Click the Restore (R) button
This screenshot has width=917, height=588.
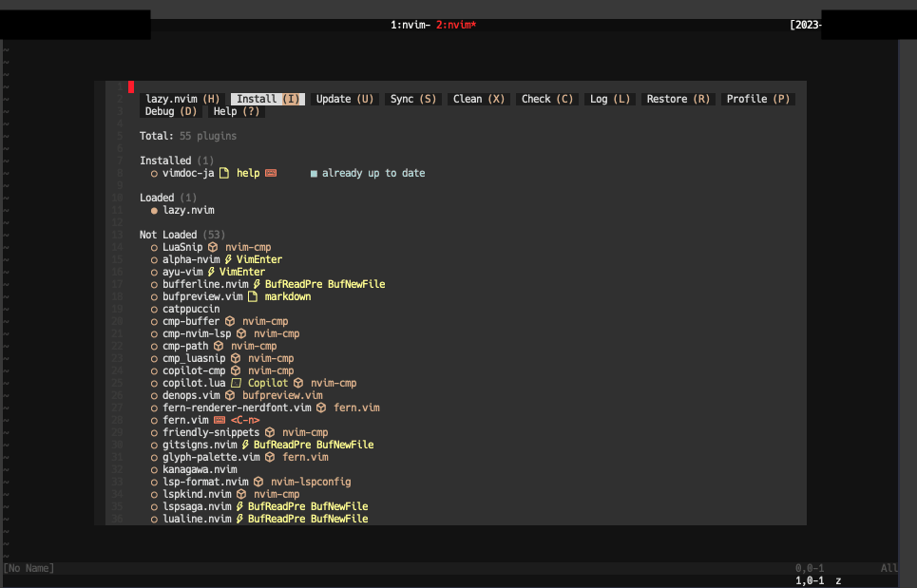coord(678,99)
